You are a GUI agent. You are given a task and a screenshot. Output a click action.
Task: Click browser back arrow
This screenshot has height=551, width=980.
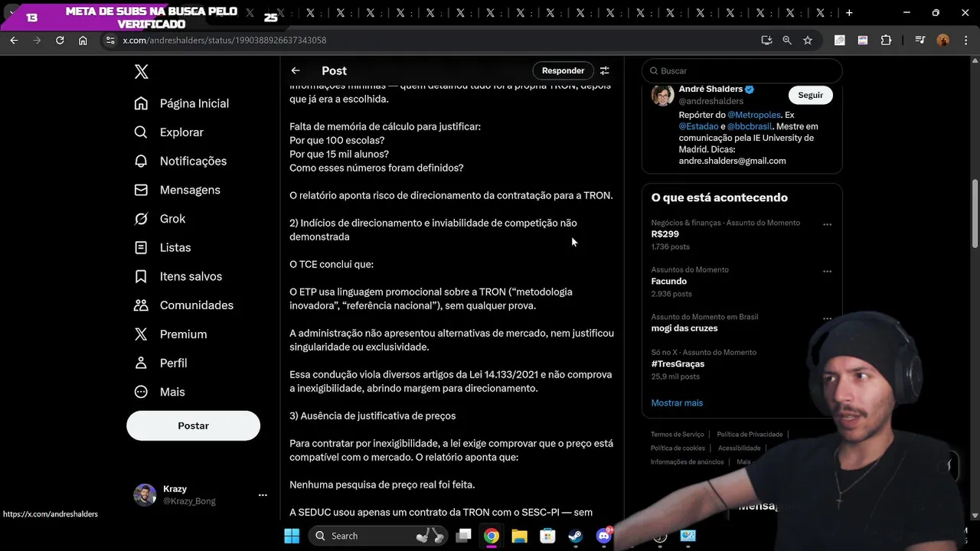point(14,40)
